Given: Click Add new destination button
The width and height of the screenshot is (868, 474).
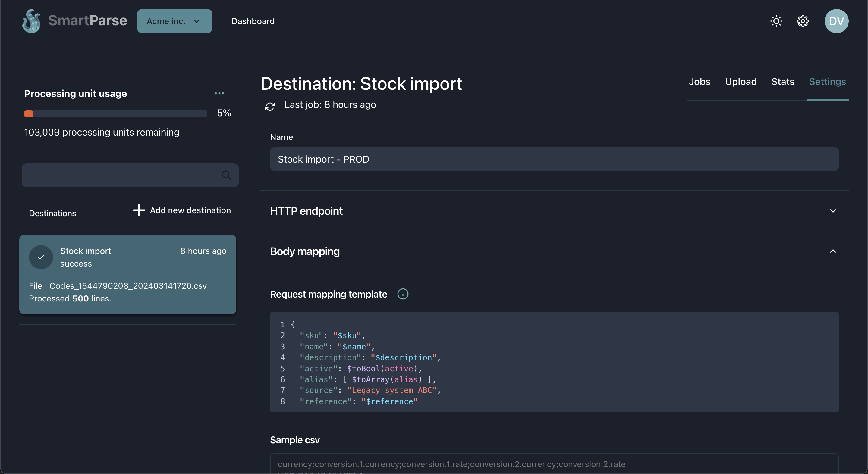Looking at the screenshot, I should [190, 210].
